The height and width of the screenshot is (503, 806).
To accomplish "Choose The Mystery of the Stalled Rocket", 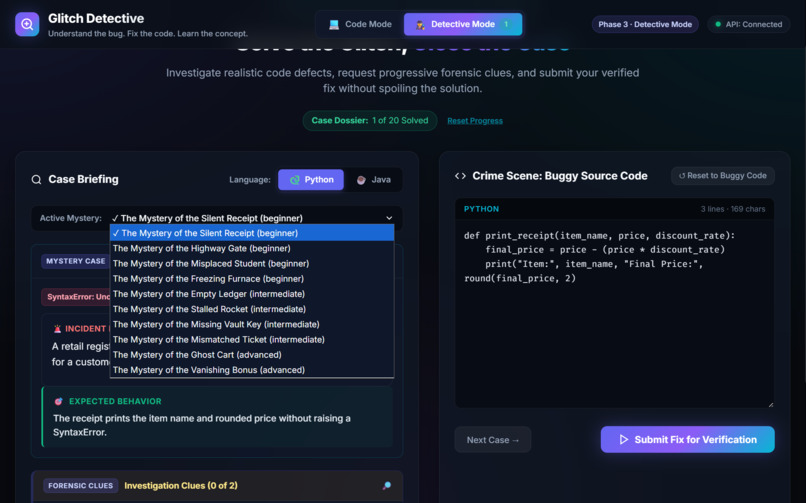I will 252,309.
